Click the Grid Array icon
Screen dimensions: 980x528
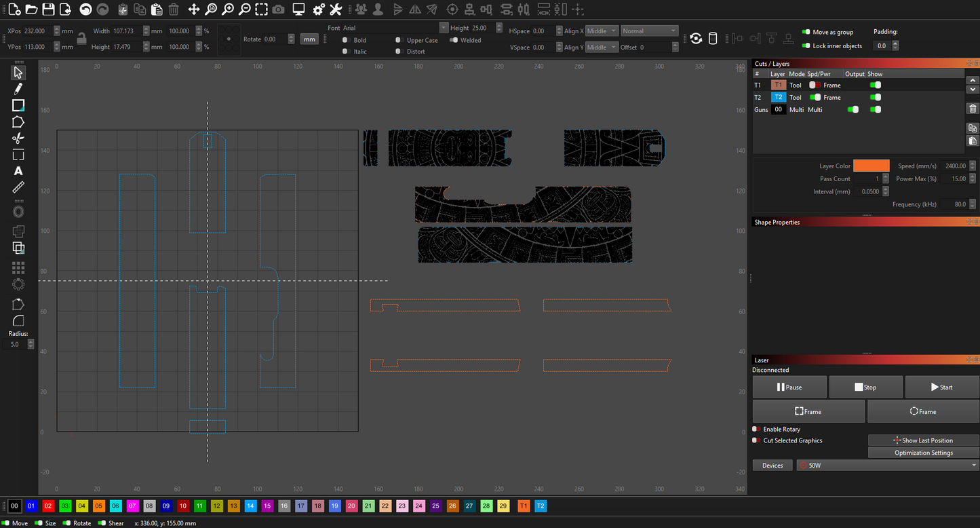click(x=18, y=268)
